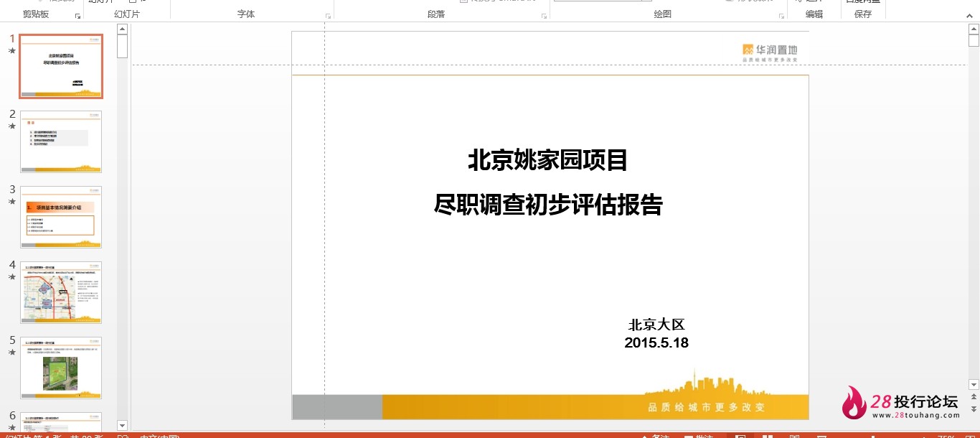Click the 保存 group label in the ribbon
Image resolution: width=980 pixels, height=438 pixels.
click(863, 14)
